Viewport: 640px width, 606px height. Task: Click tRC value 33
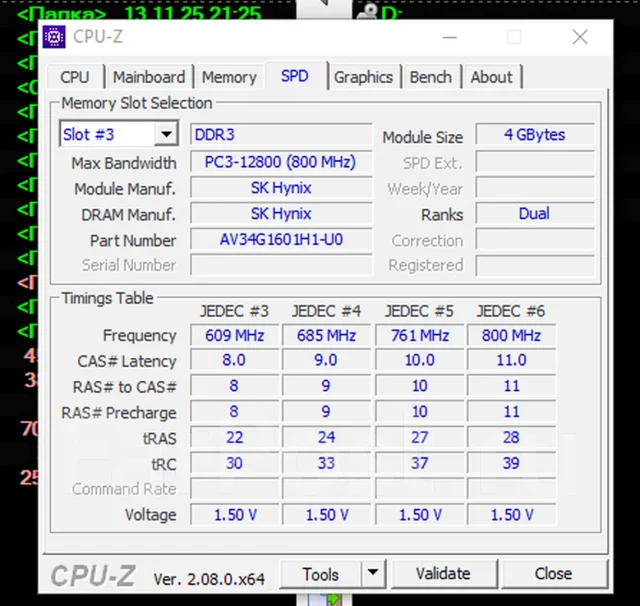pos(327,463)
